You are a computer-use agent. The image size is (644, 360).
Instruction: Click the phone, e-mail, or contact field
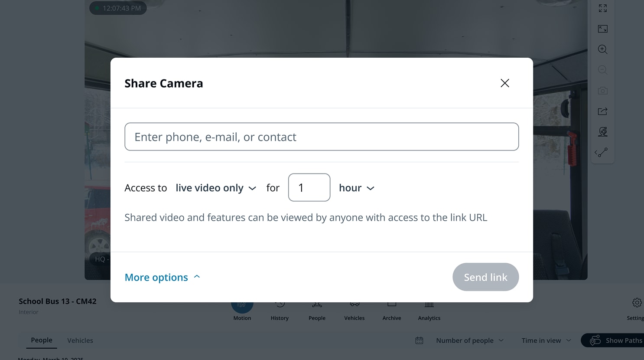[x=322, y=137]
